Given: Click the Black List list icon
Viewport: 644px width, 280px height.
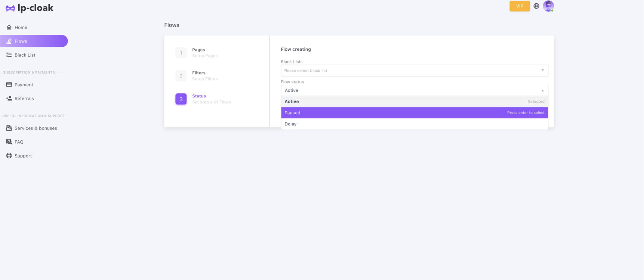Looking at the screenshot, I should (x=9, y=55).
